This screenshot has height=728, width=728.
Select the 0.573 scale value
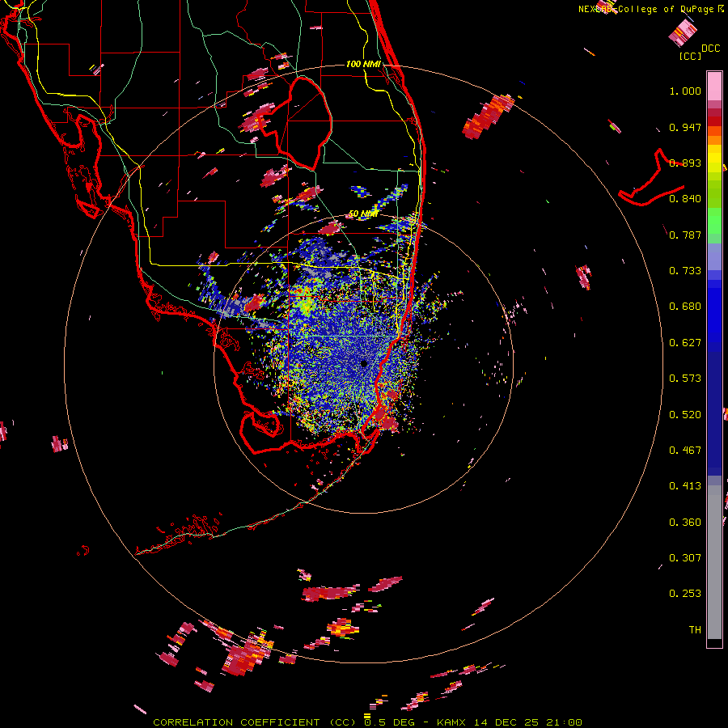pyautogui.click(x=685, y=379)
